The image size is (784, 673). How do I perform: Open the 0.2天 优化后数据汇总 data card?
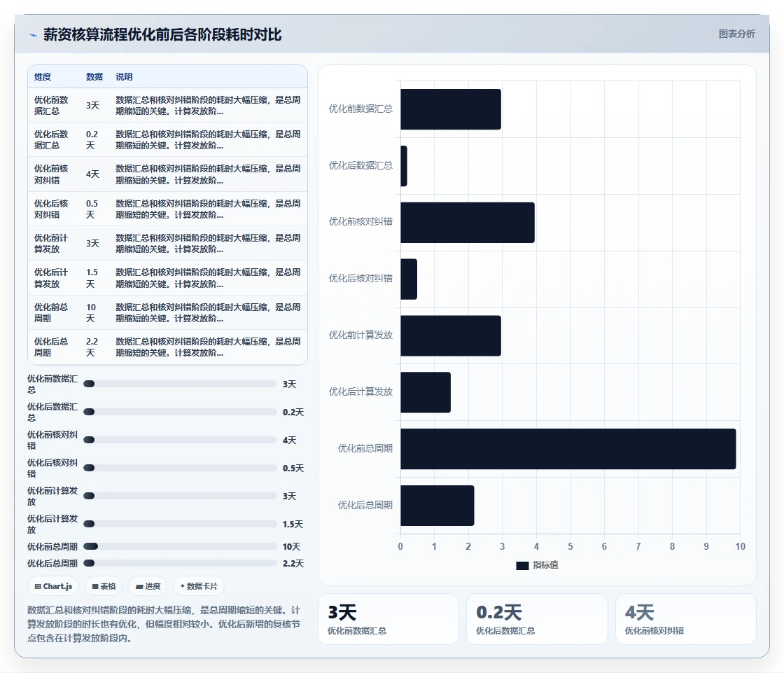pos(537,619)
